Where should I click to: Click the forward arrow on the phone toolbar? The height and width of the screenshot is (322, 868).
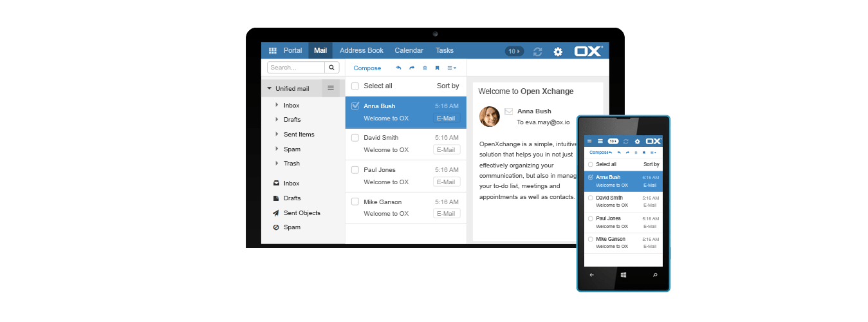(627, 153)
